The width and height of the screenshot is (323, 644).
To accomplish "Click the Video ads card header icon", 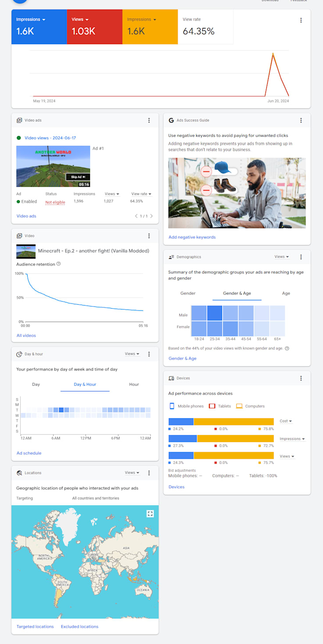I will click(19, 120).
